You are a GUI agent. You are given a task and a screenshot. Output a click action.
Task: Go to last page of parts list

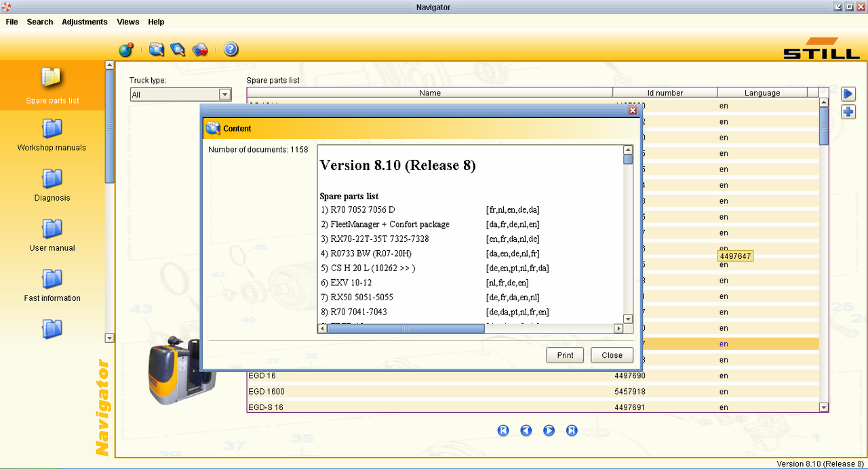click(572, 430)
